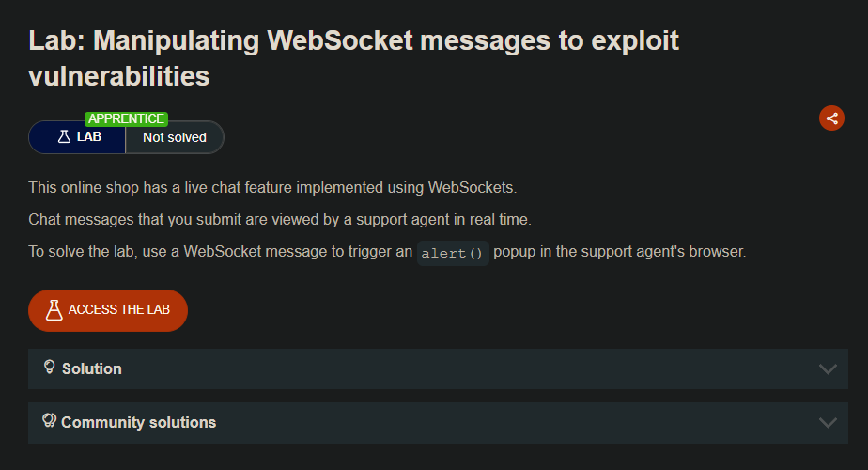
Task: Click the lab title heading's first line
Action: 353,41
